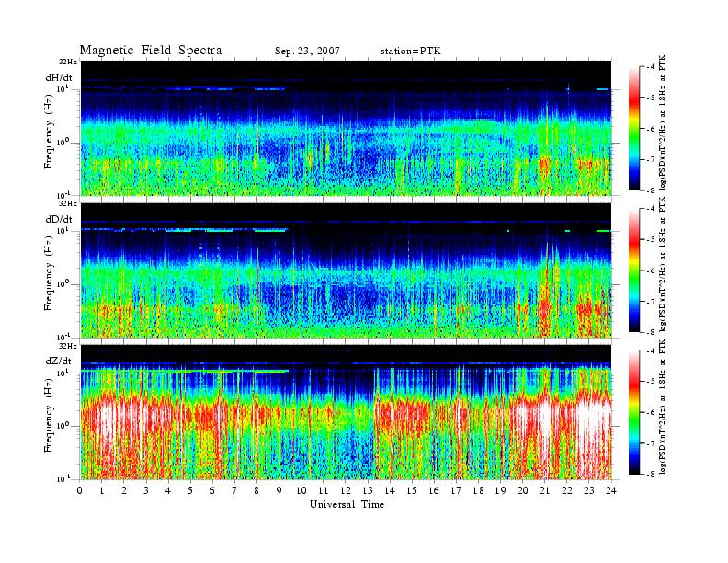This screenshot has height=563, width=728.
Task: Click the '13' tick on the Universal Time axis
Action: tap(368, 490)
